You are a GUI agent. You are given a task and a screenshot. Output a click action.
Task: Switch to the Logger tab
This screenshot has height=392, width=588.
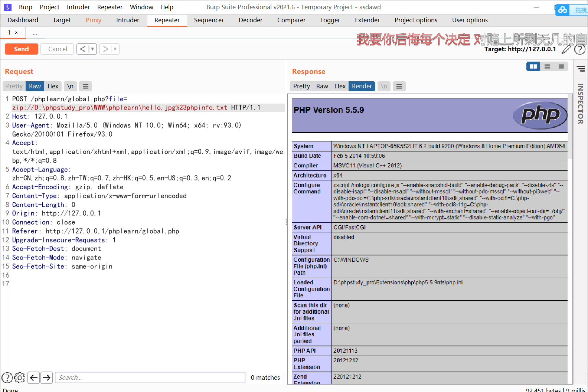click(x=330, y=20)
